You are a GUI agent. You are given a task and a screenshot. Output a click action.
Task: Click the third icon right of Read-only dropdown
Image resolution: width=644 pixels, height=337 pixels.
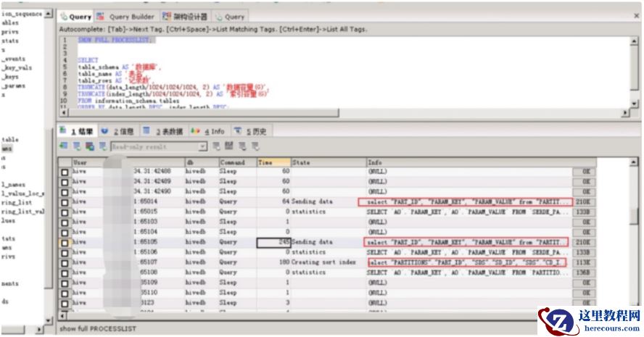[242, 146]
